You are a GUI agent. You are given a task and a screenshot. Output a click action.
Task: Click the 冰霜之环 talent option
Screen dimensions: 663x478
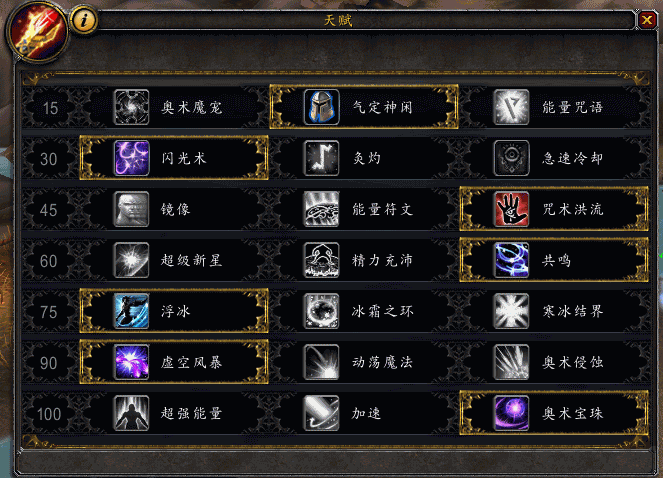pos(364,311)
